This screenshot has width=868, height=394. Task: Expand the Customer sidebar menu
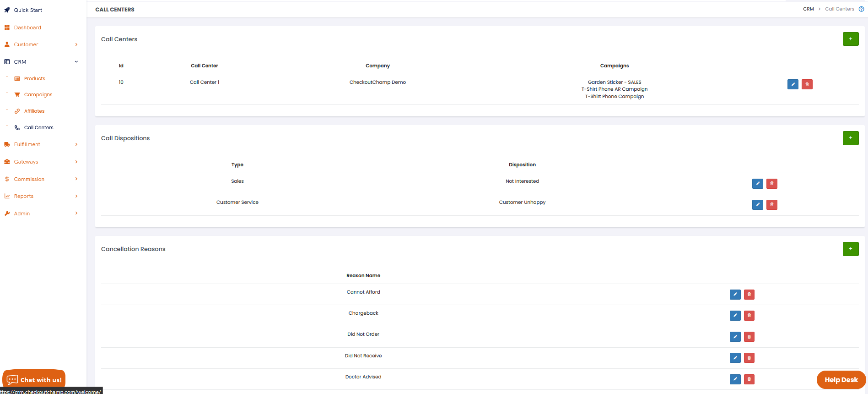[41, 44]
